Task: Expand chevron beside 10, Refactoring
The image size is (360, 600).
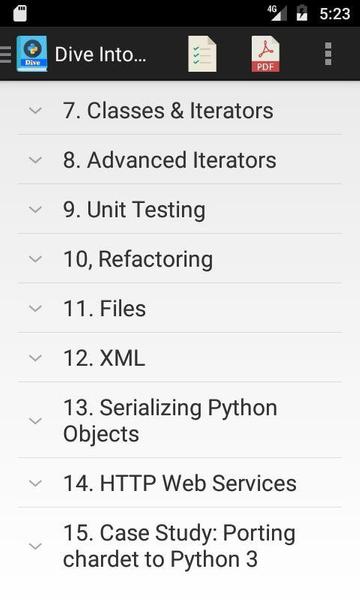Action: [35, 259]
